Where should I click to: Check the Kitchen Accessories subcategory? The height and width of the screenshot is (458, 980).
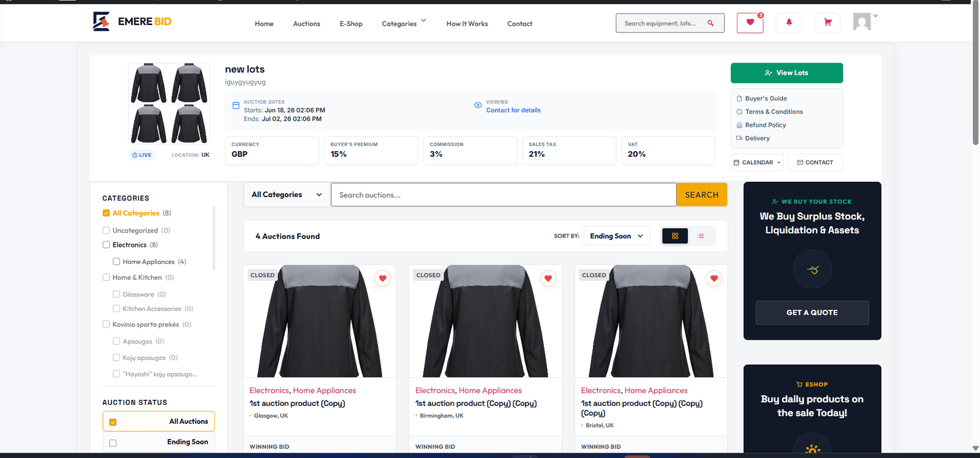coord(116,309)
